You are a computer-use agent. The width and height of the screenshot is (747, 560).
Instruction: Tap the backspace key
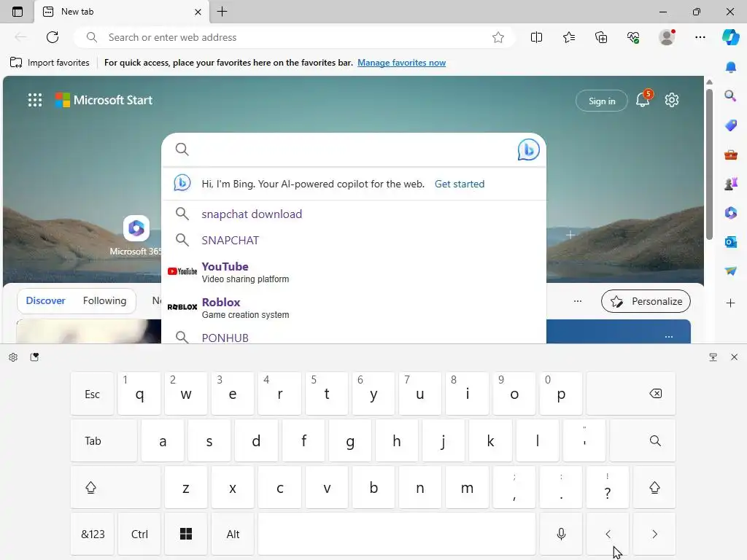(x=631, y=393)
